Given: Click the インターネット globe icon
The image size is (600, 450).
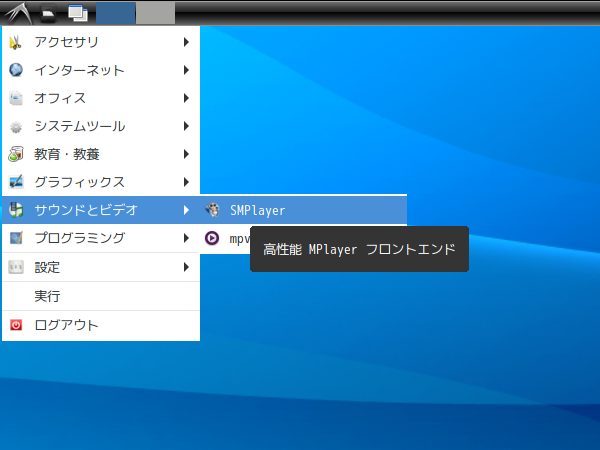Looking at the screenshot, I should 16,70.
